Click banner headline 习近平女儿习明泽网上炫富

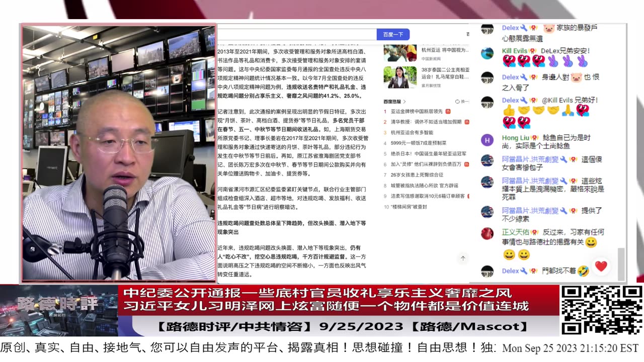[326, 306]
